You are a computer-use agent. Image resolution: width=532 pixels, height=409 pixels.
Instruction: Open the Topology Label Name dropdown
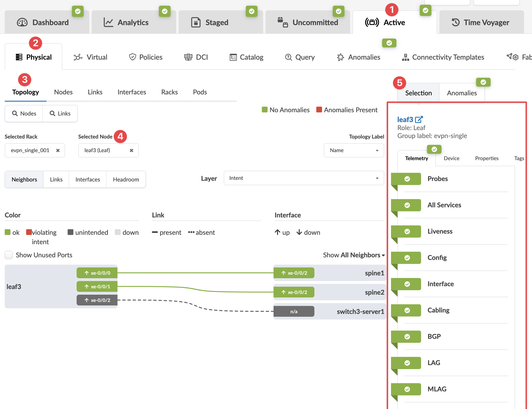point(354,150)
